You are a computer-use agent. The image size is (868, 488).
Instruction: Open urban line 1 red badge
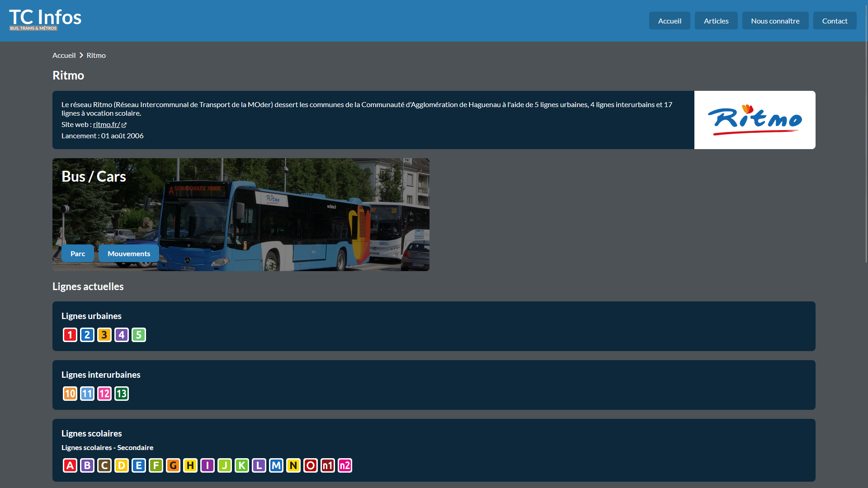(70, 335)
